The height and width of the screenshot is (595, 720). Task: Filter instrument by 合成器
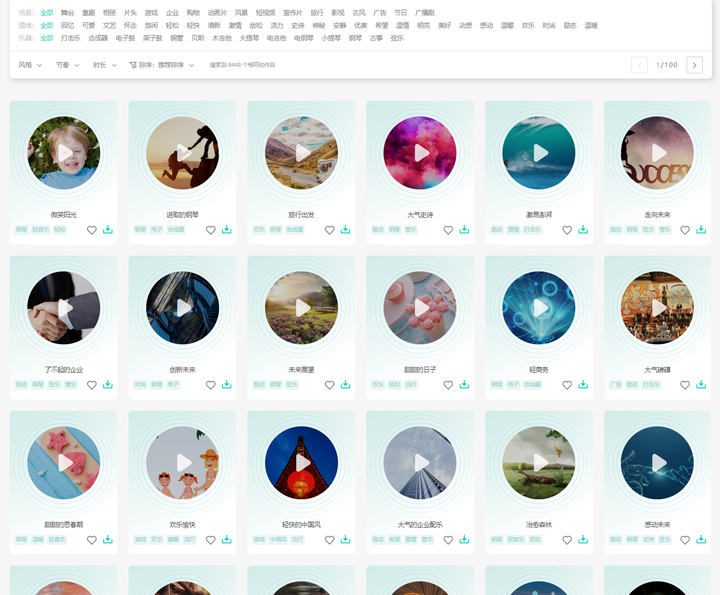click(x=98, y=38)
